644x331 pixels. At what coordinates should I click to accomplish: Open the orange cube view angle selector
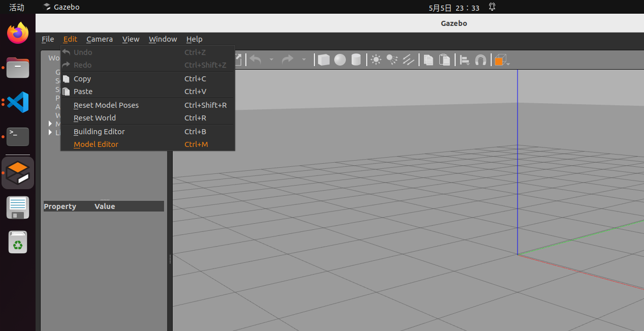coord(502,61)
